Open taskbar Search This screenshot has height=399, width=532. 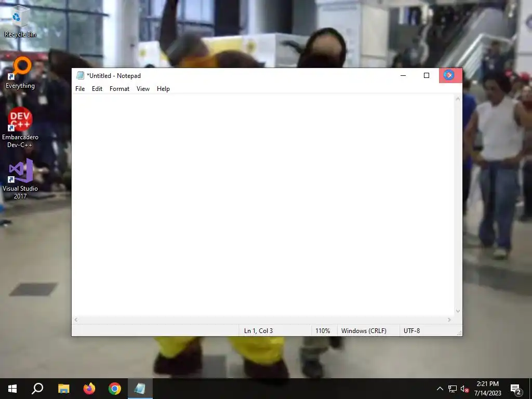click(37, 389)
